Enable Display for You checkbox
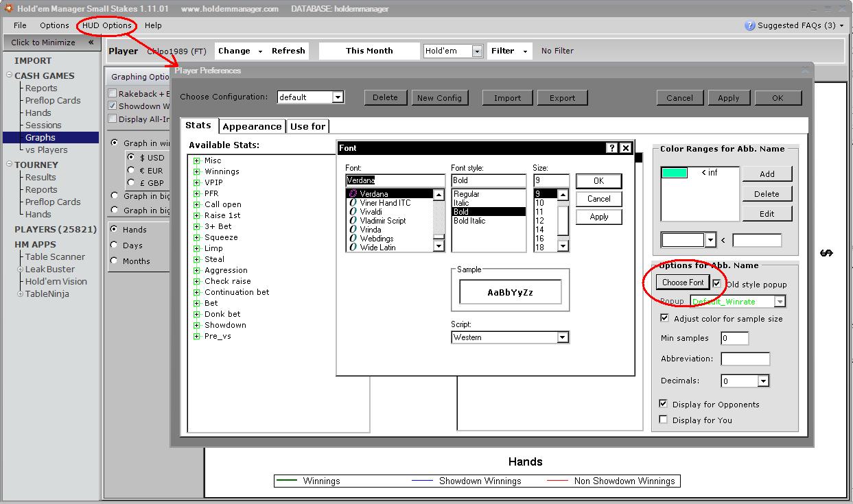This screenshot has width=853, height=504. click(x=663, y=420)
